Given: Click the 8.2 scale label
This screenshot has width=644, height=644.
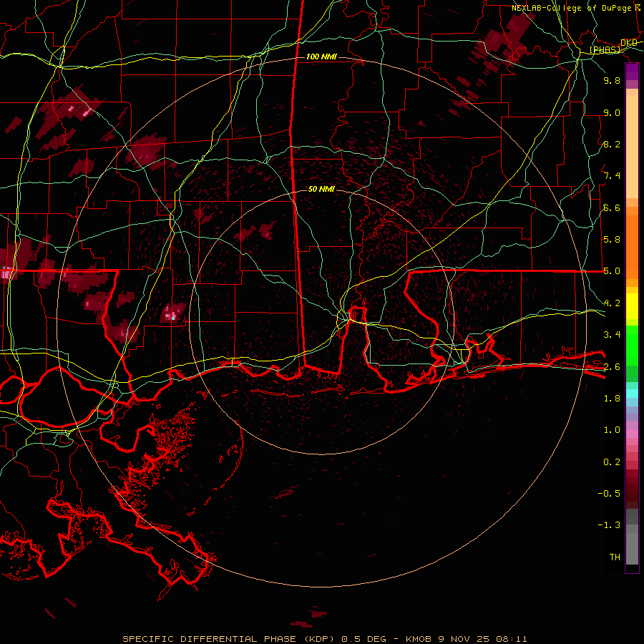Looking at the screenshot, I should (x=612, y=144).
